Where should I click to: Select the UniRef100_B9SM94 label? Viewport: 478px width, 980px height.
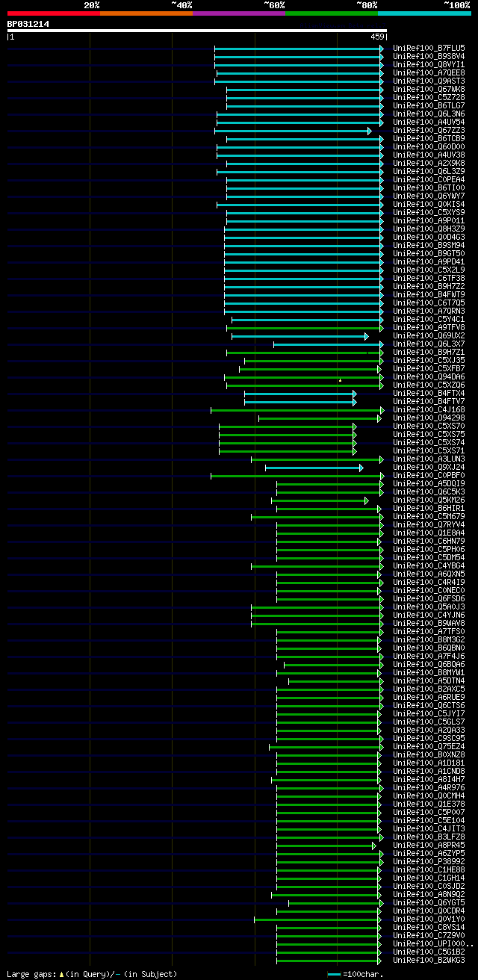pyautogui.click(x=429, y=245)
